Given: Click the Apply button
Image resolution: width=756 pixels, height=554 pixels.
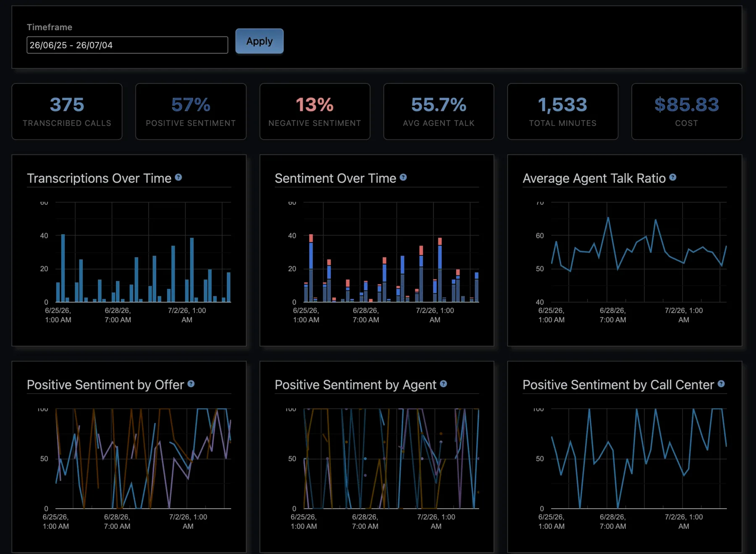Looking at the screenshot, I should 259,41.
